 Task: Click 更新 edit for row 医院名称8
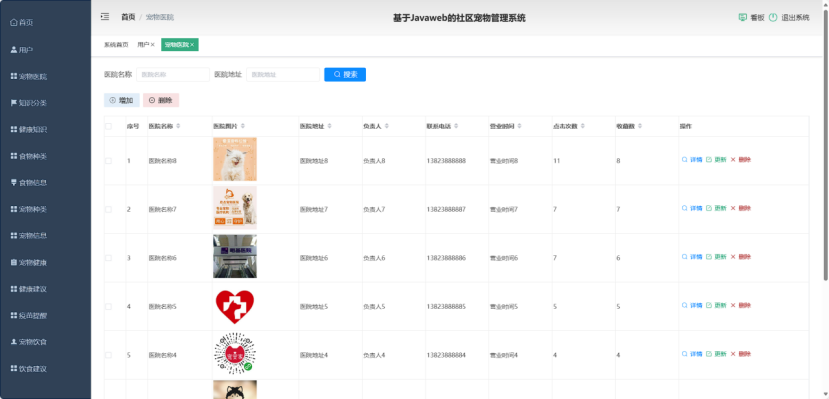[716, 160]
